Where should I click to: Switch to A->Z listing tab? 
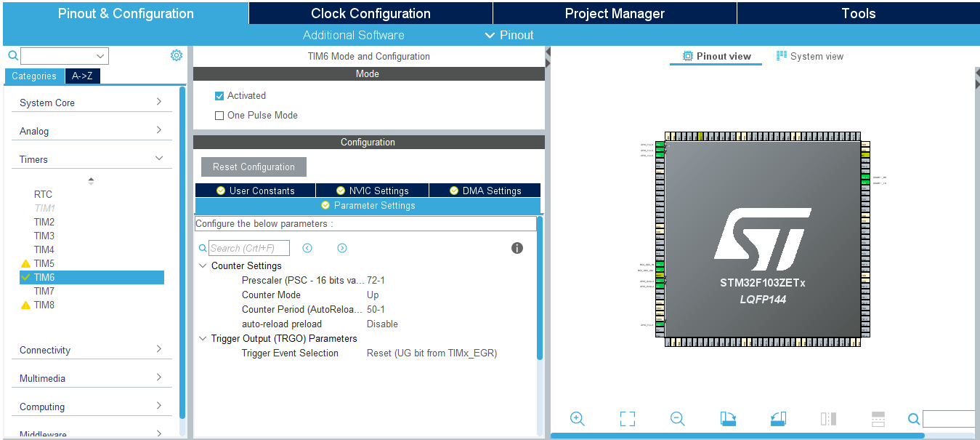pyautogui.click(x=83, y=76)
